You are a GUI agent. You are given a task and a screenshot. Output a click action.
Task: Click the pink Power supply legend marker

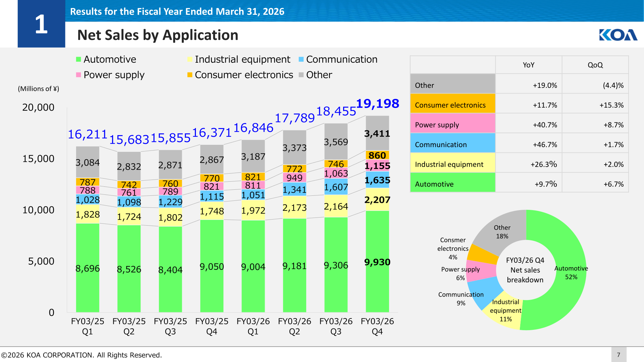[78, 75]
